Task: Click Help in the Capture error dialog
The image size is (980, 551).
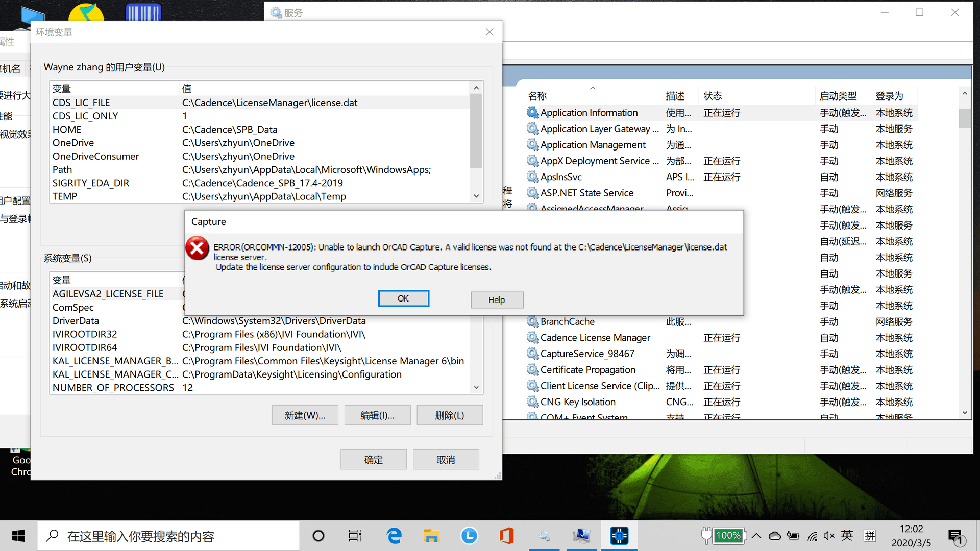Action: pos(497,299)
